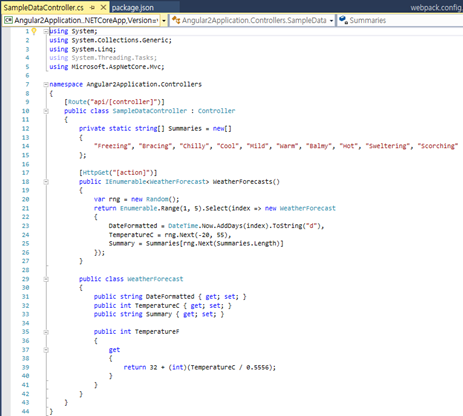The image size is (463, 416).
Task: Click using System.Threading.Tasks on line 4
Action: pos(103,58)
